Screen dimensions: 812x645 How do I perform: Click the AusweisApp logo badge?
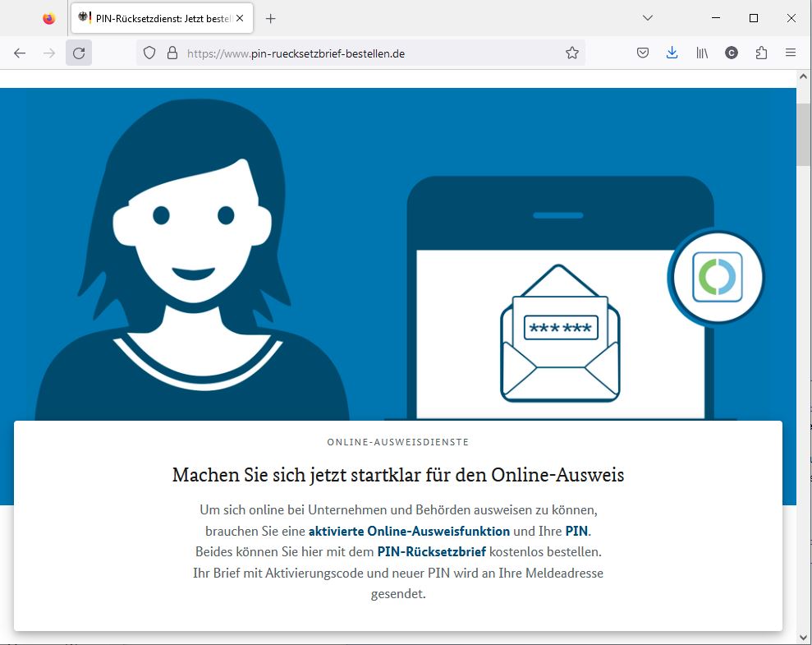pyautogui.click(x=718, y=277)
